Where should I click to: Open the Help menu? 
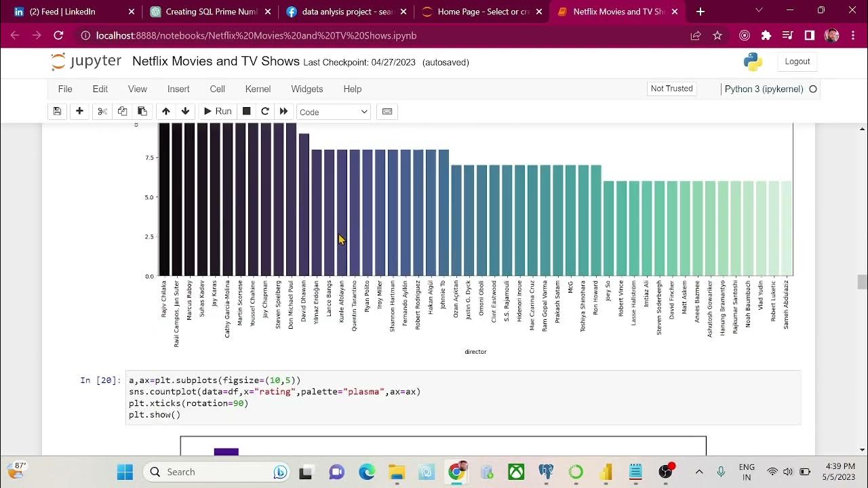click(353, 89)
